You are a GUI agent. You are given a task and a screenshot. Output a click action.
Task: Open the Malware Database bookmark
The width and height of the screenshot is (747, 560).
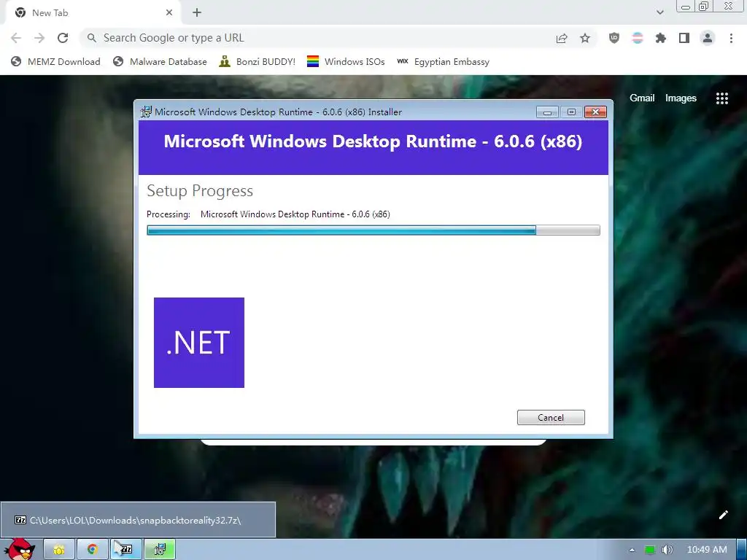coord(160,62)
